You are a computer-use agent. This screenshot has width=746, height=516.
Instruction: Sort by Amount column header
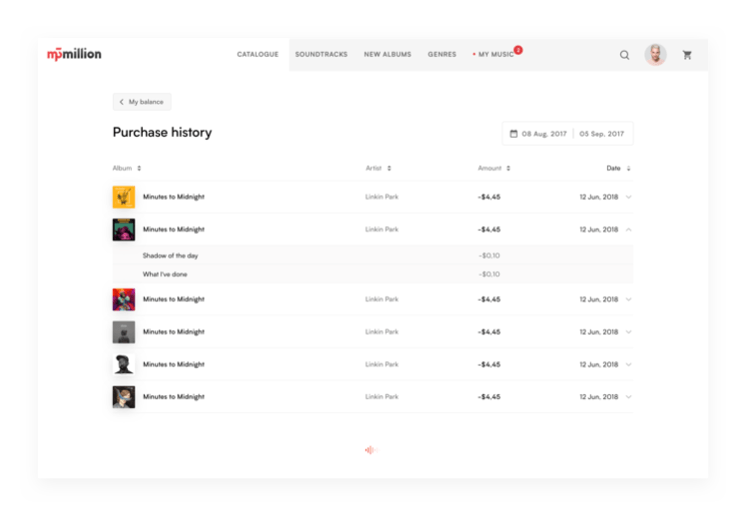[x=494, y=168]
